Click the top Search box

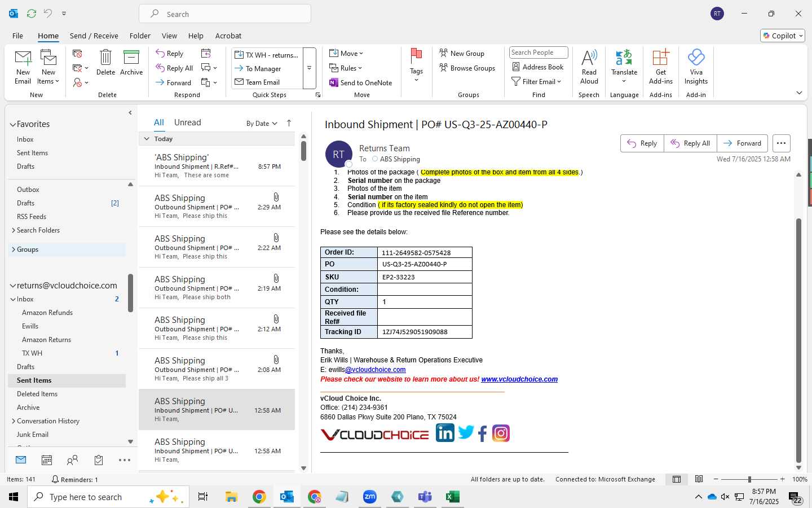(225, 14)
